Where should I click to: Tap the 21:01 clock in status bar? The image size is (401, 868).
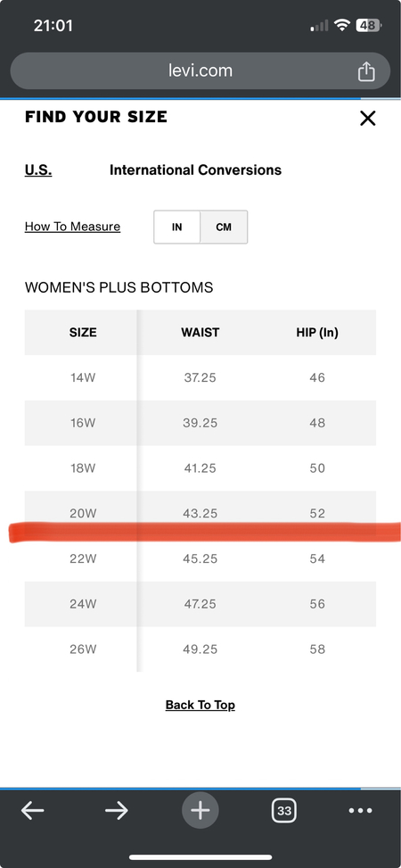[x=53, y=26]
